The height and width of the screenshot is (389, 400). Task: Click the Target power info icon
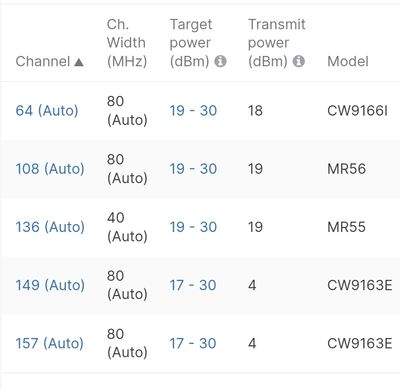[x=220, y=61]
